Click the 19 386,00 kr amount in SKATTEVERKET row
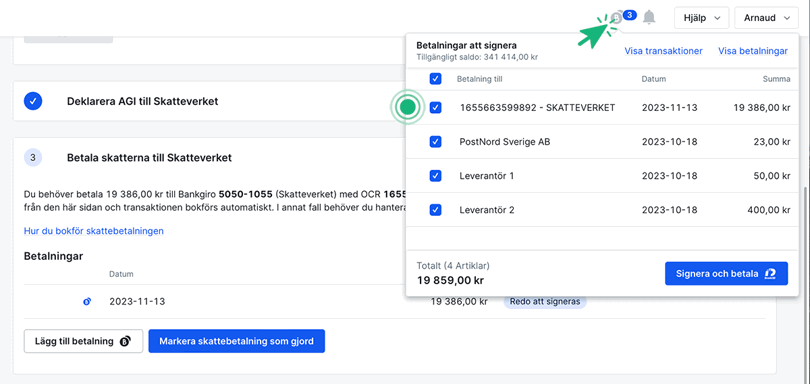810x384 pixels. [x=761, y=107]
